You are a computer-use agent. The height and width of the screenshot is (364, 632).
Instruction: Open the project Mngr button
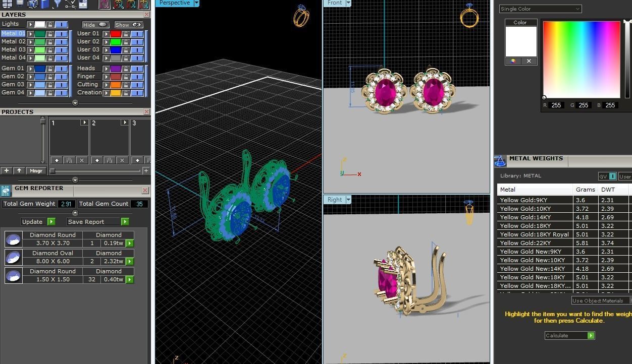pyautogui.click(x=36, y=171)
